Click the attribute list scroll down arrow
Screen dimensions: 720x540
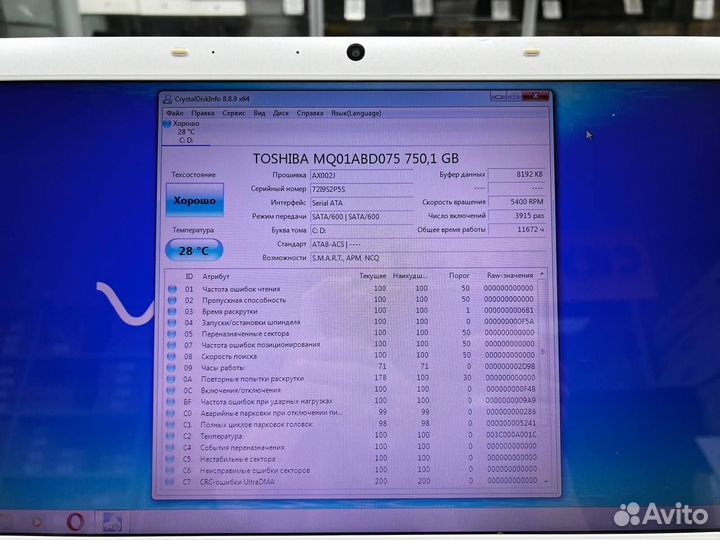[x=546, y=481]
